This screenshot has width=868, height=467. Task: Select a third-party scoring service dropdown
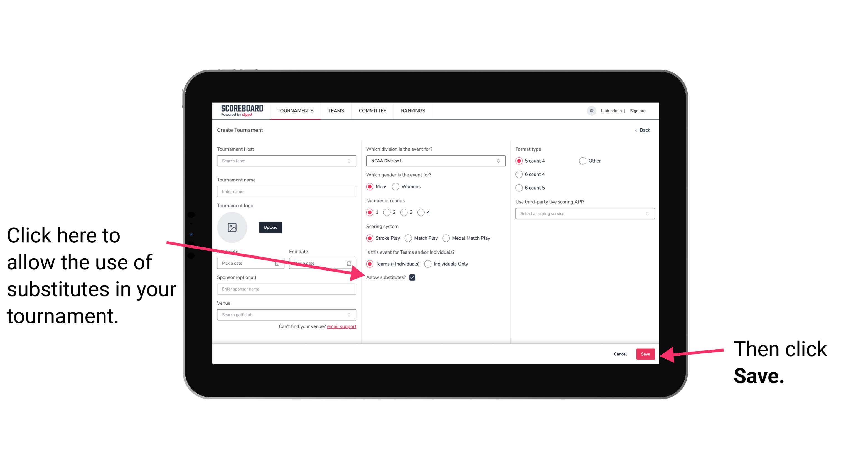tap(583, 214)
